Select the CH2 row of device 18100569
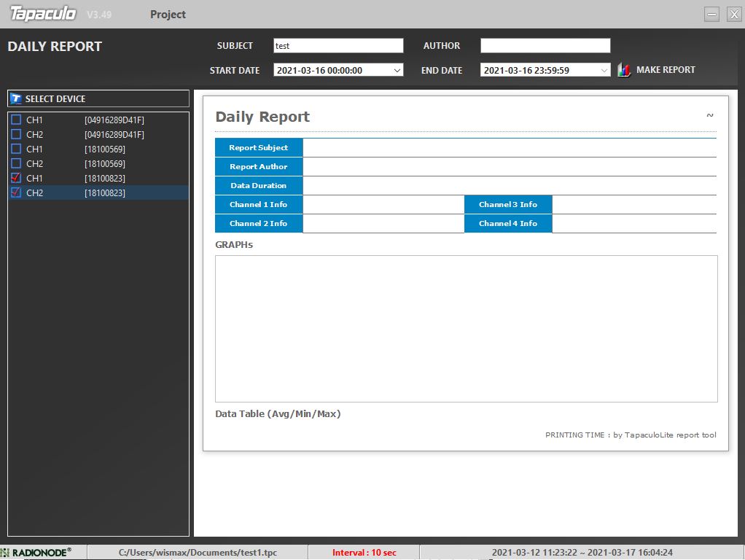 coord(98,163)
